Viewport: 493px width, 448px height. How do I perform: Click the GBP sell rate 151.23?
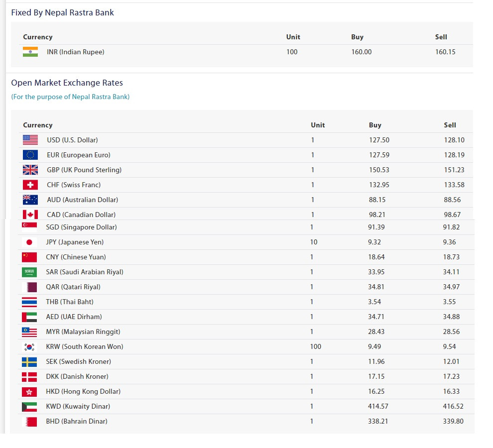[454, 170]
